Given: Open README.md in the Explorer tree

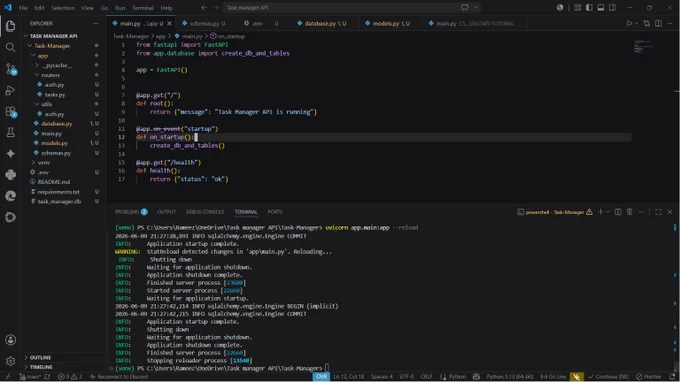Looking at the screenshot, I should point(54,182).
